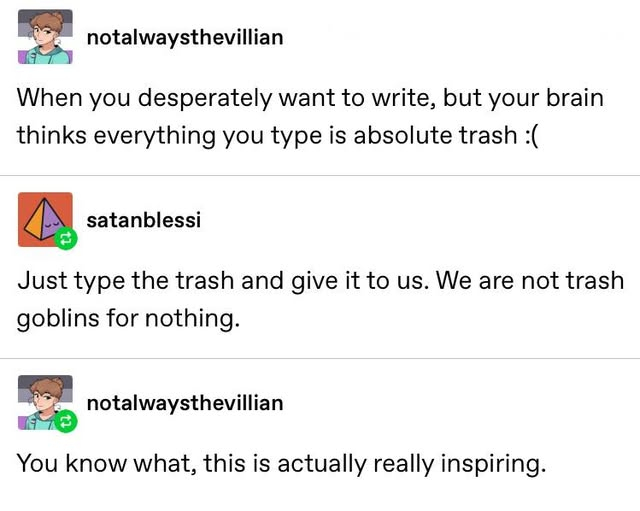Click the line starting "When you desperately want"
Image resolution: width=640 pixels, height=511 pixels.
tap(310, 100)
